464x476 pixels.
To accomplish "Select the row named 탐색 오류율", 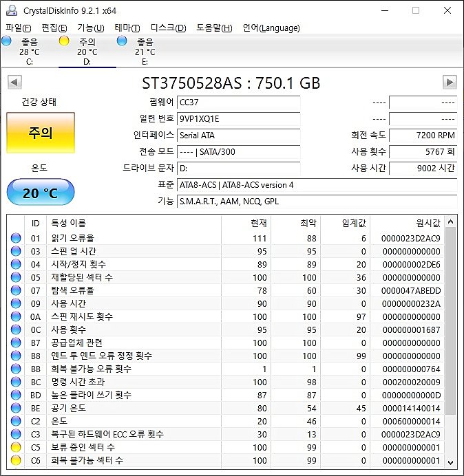I will pyautogui.click(x=226, y=290).
